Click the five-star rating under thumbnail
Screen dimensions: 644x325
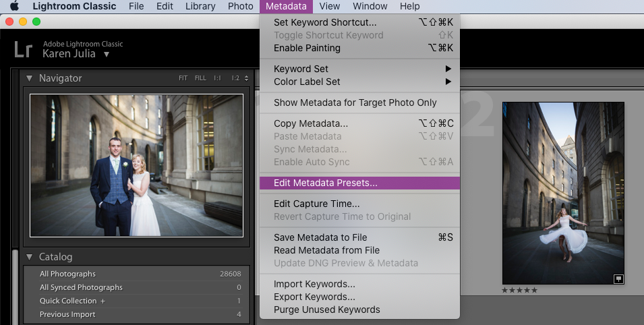point(519,290)
